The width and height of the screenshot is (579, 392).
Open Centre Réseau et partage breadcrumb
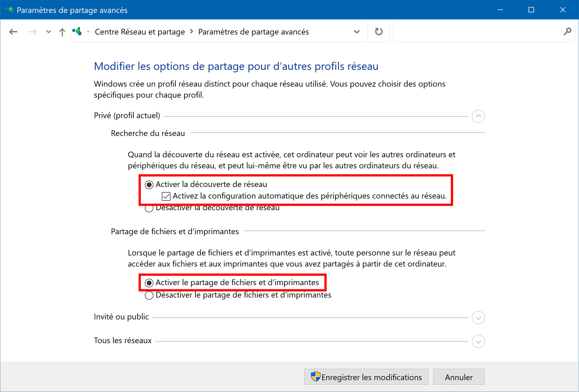(140, 32)
